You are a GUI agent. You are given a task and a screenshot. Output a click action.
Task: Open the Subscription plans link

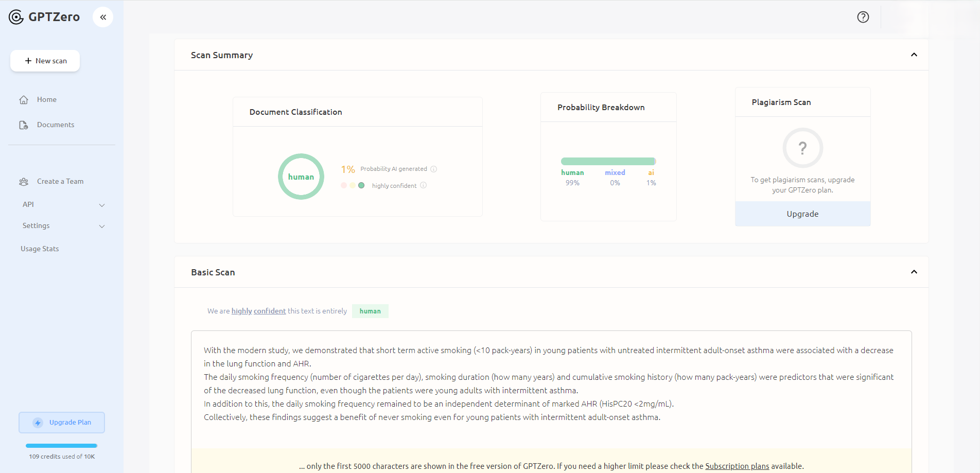737,466
